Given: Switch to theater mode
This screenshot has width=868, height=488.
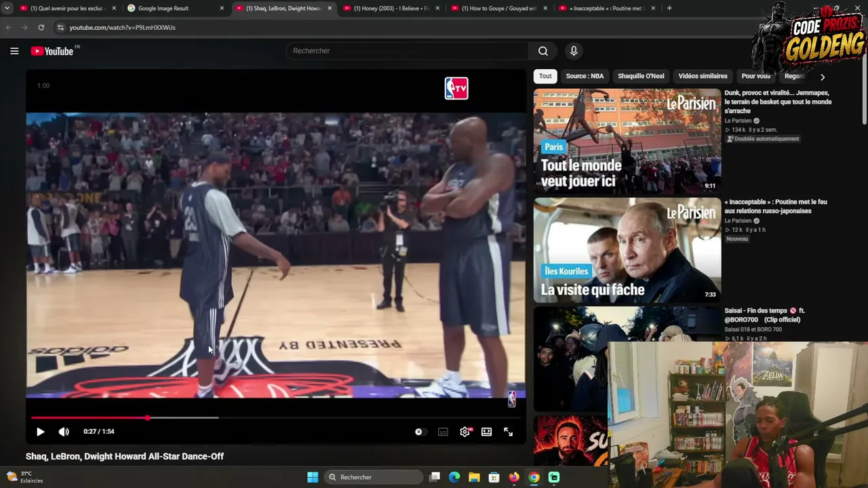Looking at the screenshot, I should click(486, 432).
